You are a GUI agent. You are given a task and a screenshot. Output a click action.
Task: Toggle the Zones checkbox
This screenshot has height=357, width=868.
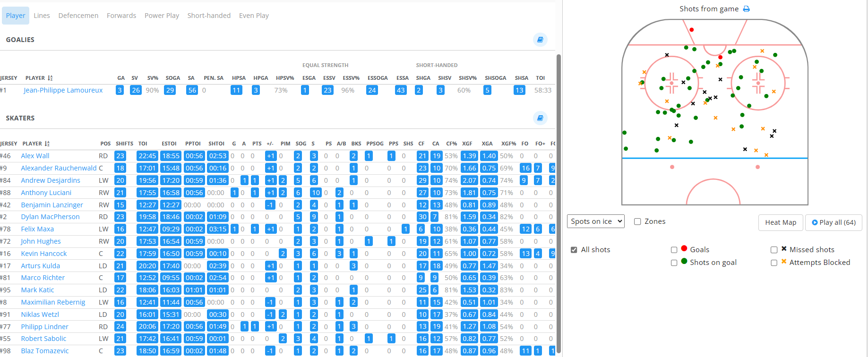pos(637,221)
